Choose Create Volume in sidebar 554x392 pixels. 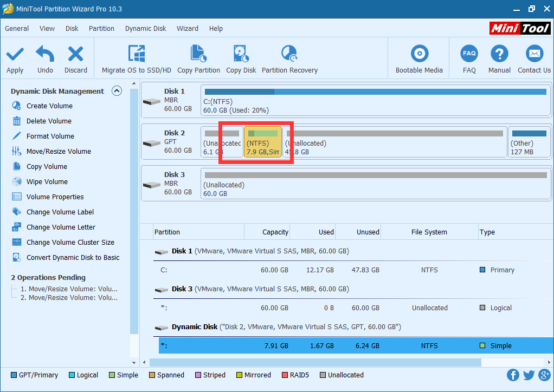click(49, 106)
